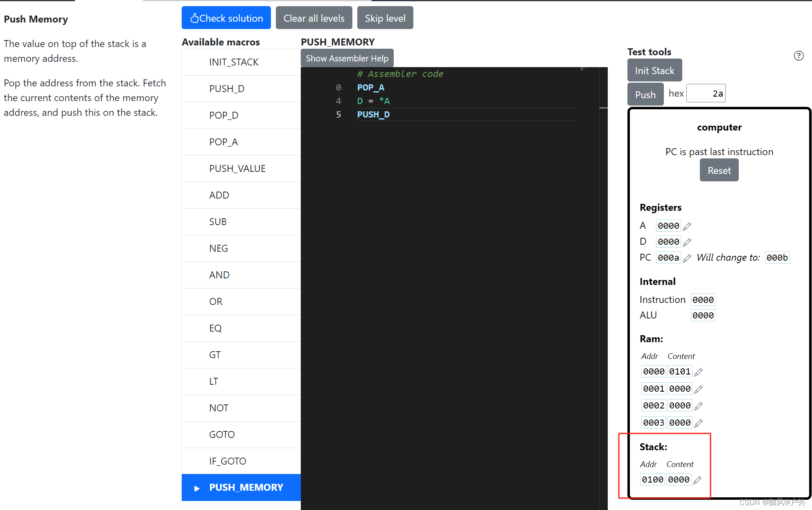
Task: Click the 'Will change to' 000b value
Action: (777, 258)
